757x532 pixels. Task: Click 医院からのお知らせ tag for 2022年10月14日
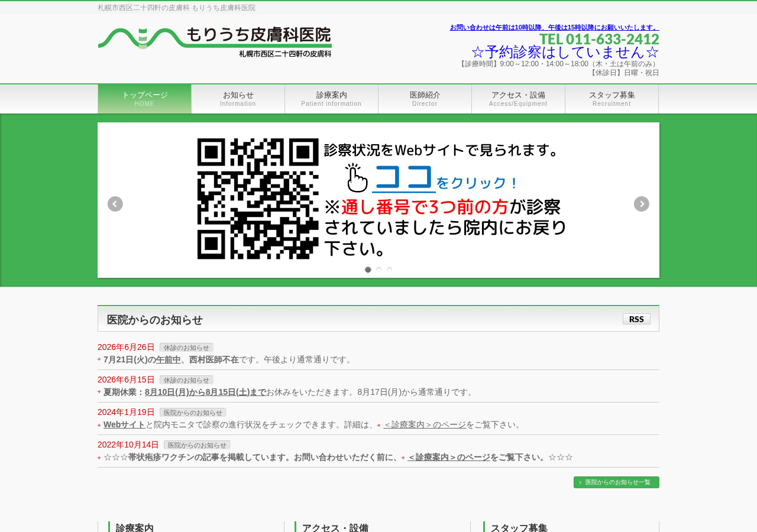click(197, 445)
